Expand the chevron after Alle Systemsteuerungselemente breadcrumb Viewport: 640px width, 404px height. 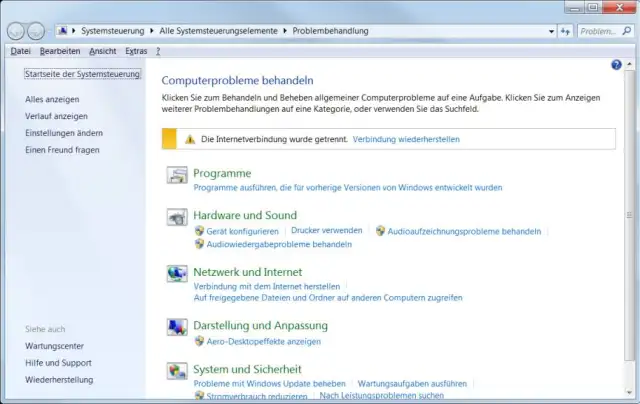tap(285, 31)
